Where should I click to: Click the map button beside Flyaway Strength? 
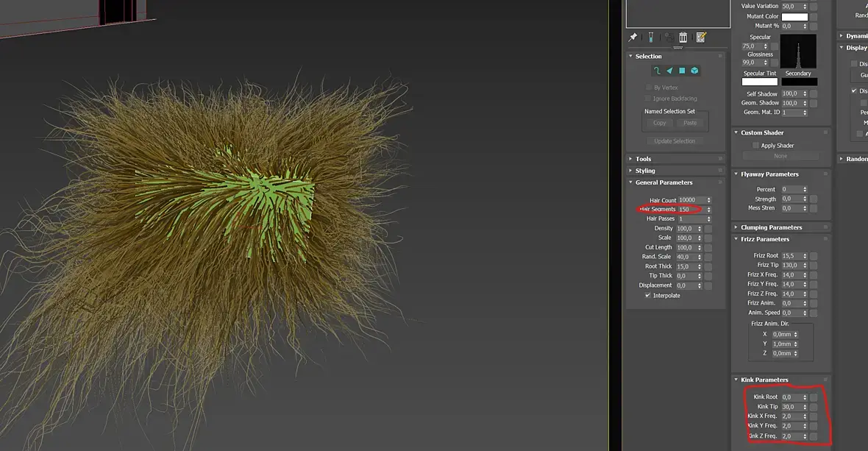(814, 199)
